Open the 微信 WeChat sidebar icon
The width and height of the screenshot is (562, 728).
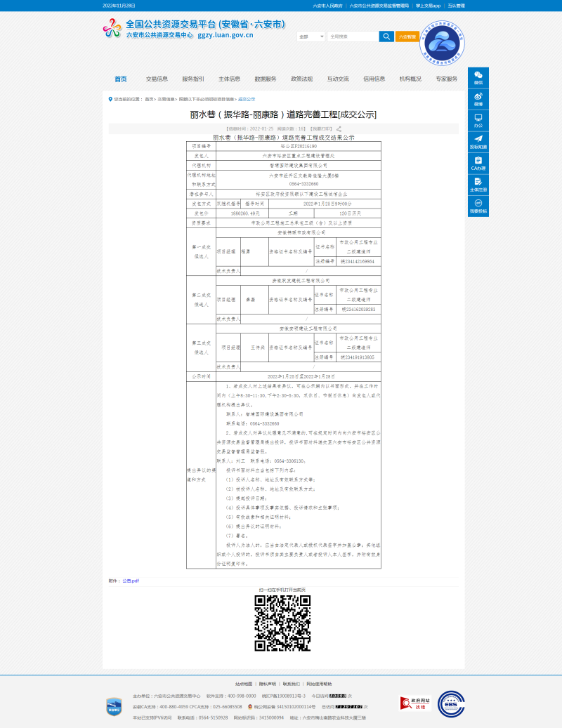pyautogui.click(x=478, y=77)
